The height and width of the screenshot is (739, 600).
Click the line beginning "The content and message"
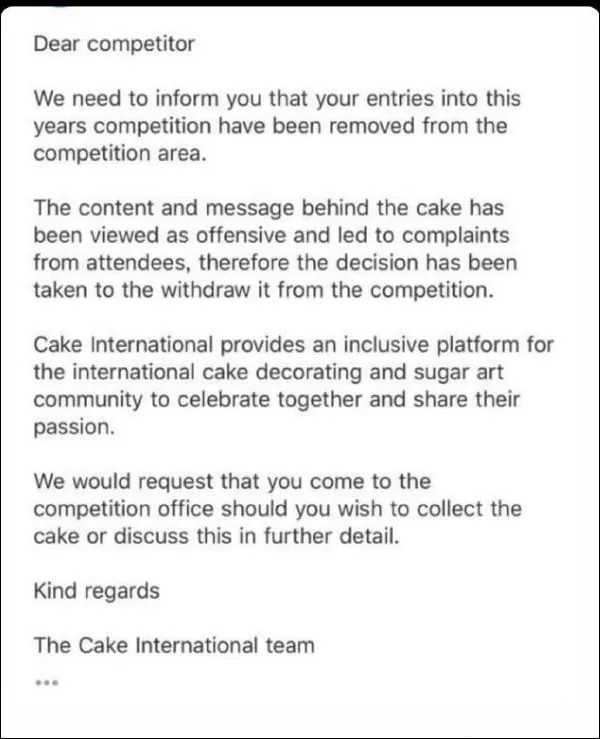tap(269, 208)
